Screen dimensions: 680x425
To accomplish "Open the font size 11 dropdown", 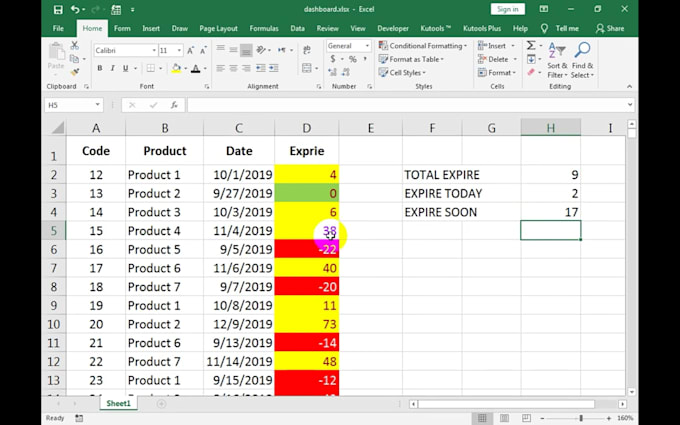I will (x=179, y=51).
